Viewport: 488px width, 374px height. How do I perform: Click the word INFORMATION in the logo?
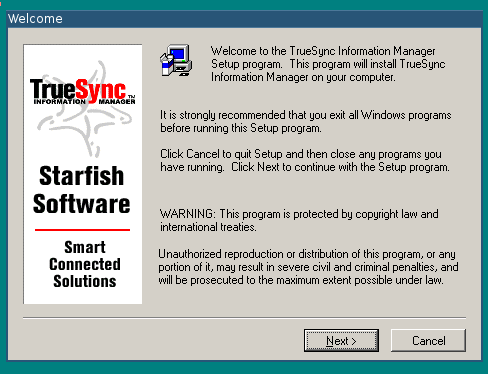60,101
